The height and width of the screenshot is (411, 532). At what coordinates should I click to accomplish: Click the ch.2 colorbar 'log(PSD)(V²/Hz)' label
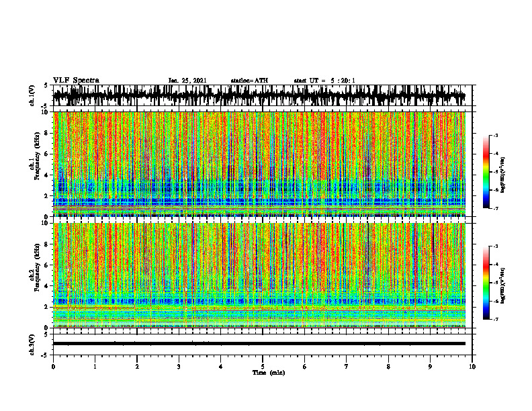pyautogui.click(x=502, y=285)
